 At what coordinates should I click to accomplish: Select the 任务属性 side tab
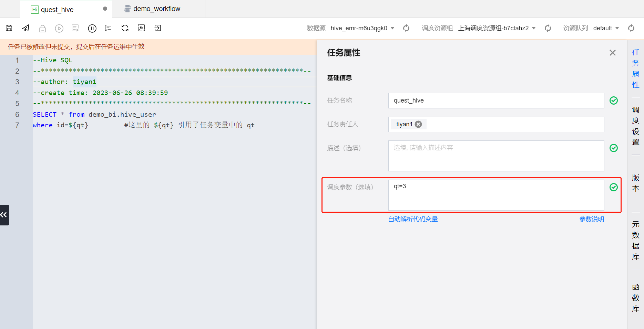click(x=636, y=68)
